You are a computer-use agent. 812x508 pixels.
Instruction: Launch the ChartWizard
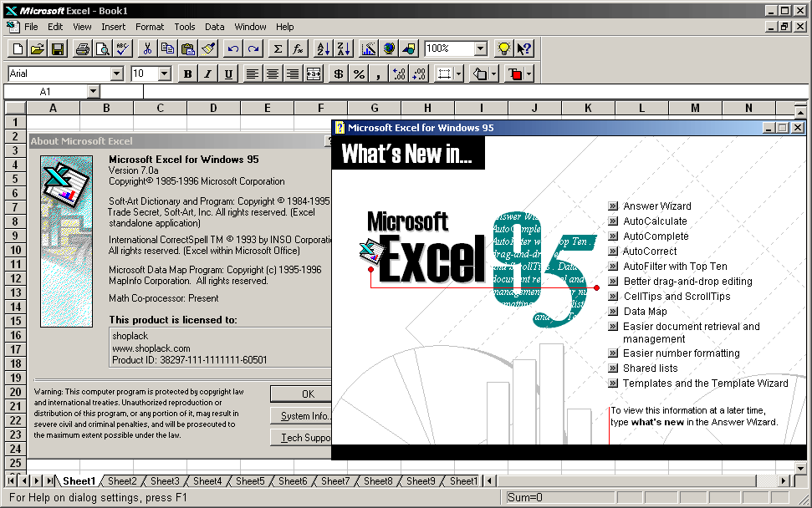pyautogui.click(x=368, y=48)
